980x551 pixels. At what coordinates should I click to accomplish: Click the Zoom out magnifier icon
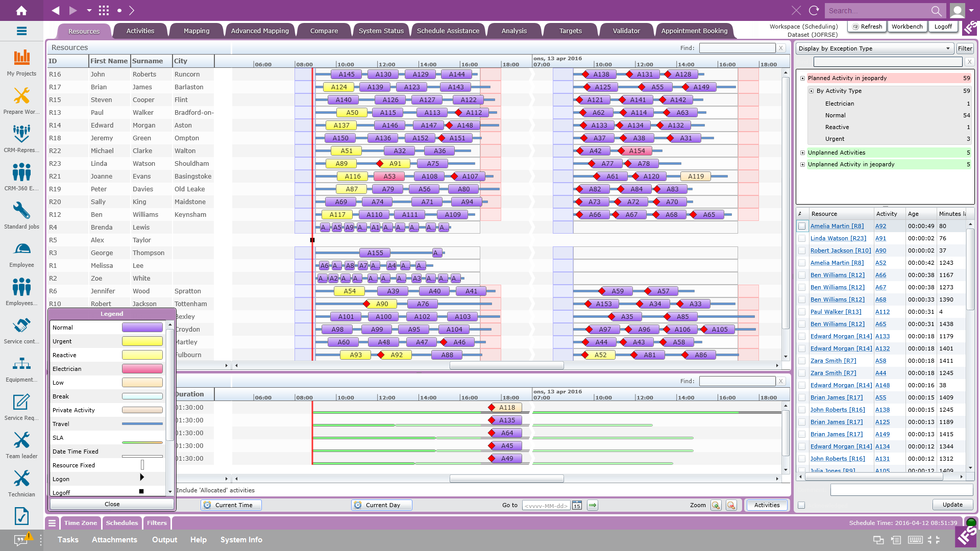click(731, 505)
